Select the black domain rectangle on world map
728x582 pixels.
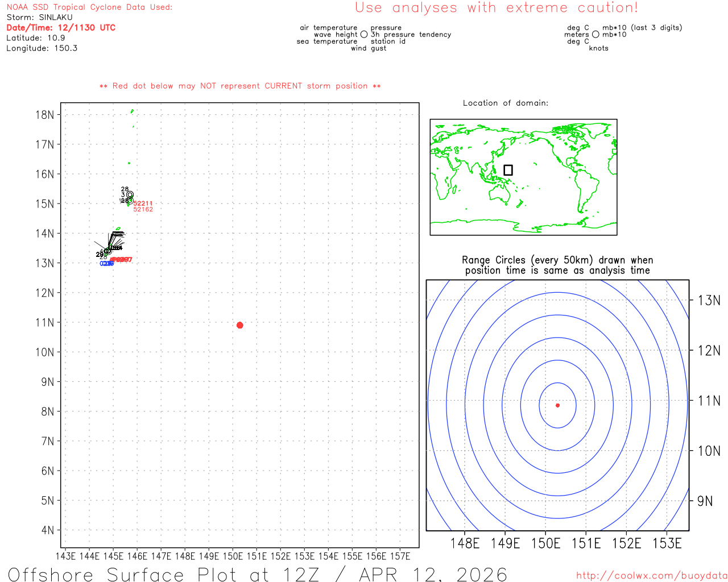tap(508, 170)
